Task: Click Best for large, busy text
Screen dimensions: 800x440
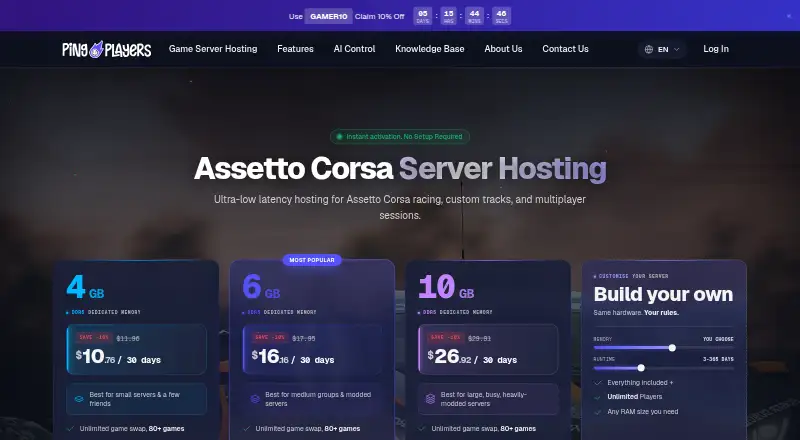Action: pyautogui.click(x=484, y=399)
